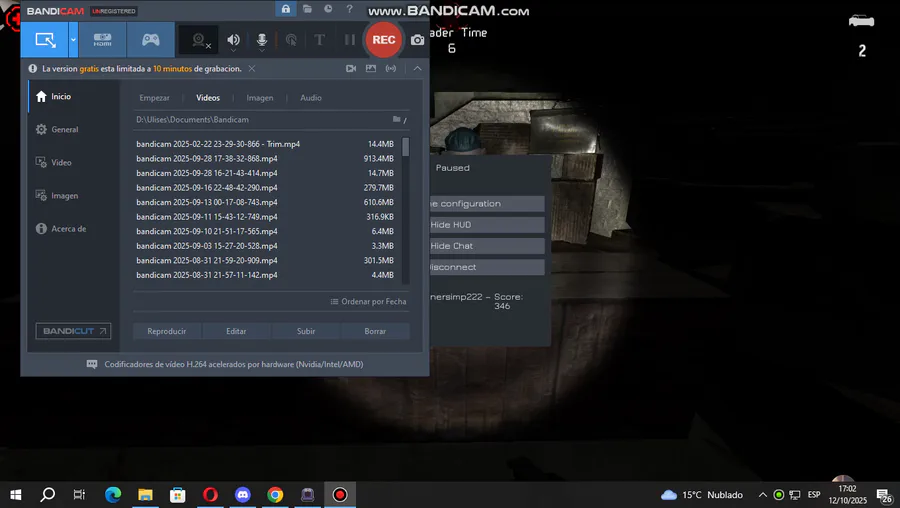The height and width of the screenshot is (508, 900).
Task: Click the lock icon in title bar
Action: (x=285, y=9)
